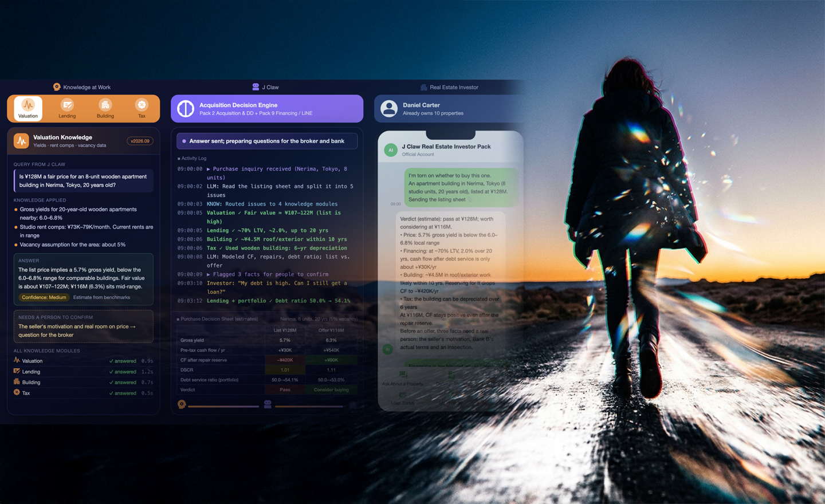Select the Valuation tab
This screenshot has height=504, width=825.
[x=28, y=108]
